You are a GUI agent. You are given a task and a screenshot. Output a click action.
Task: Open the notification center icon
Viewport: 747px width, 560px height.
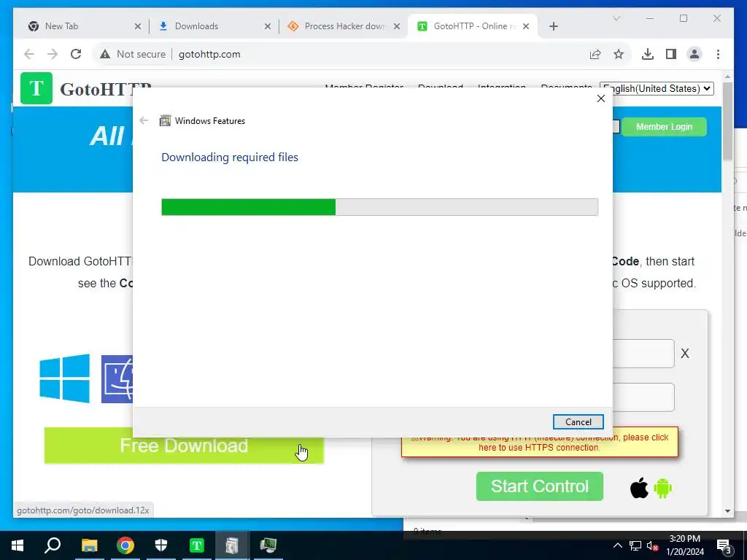724,545
